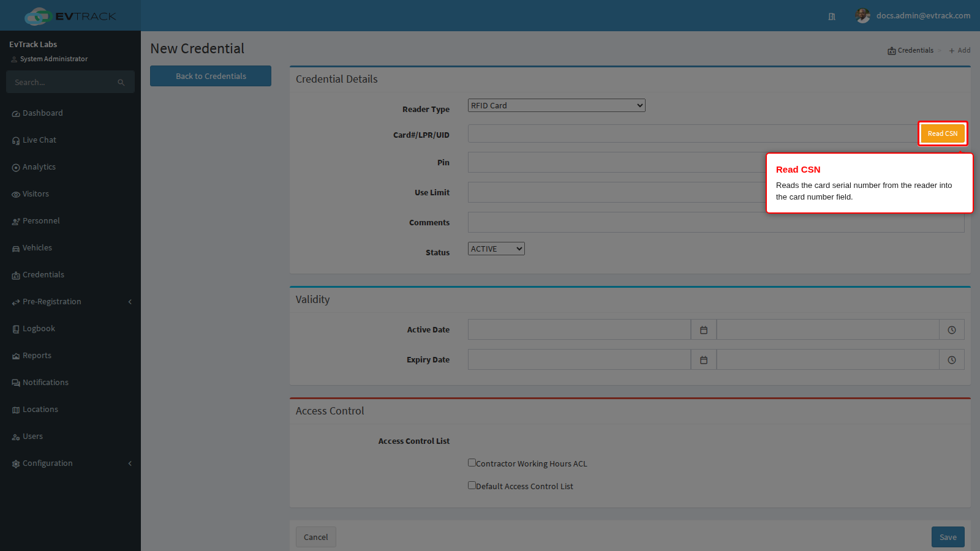This screenshot has height=551, width=980.
Task: Open the Status ACTIVE dropdown
Action: pos(496,249)
